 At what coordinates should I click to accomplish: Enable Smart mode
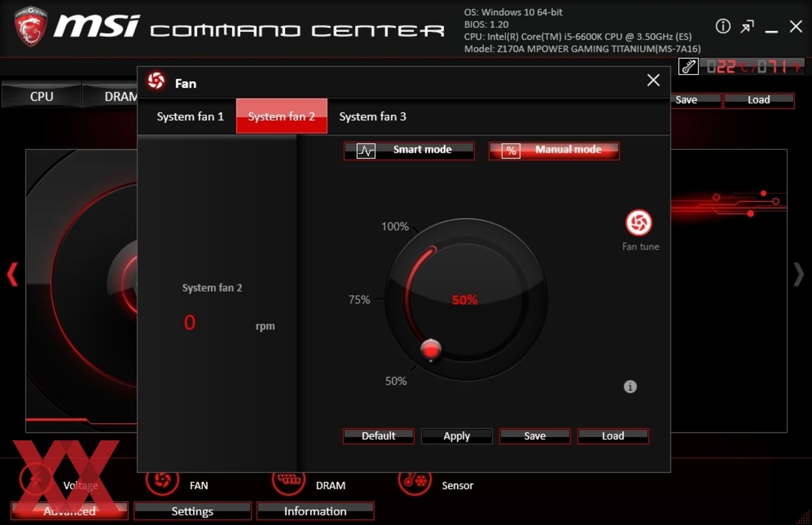coord(409,151)
